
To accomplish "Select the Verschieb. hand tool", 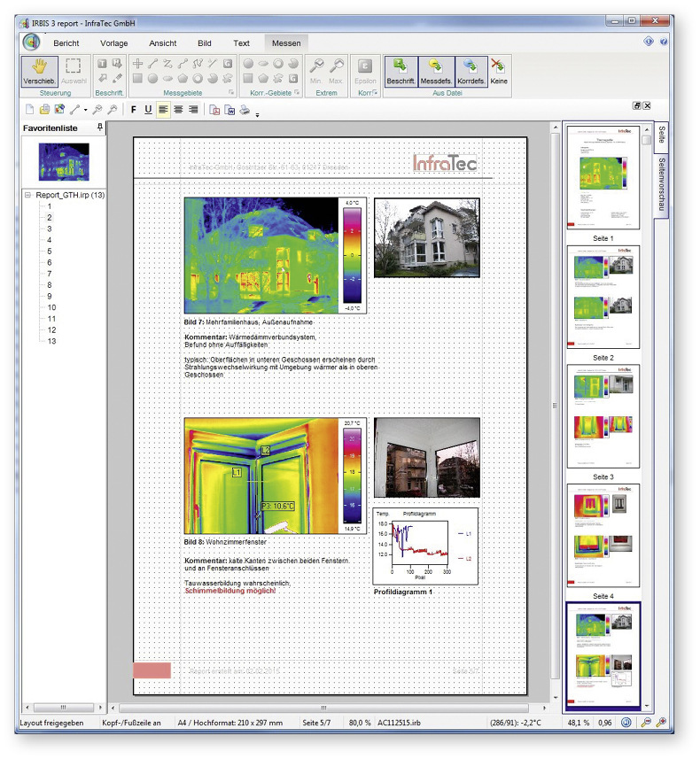I will pyautogui.click(x=39, y=71).
